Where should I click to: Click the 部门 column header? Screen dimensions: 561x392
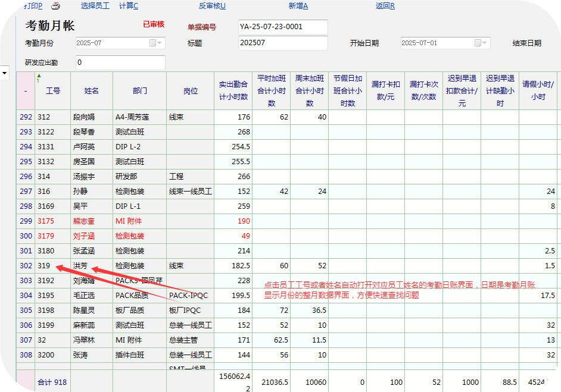coord(140,91)
